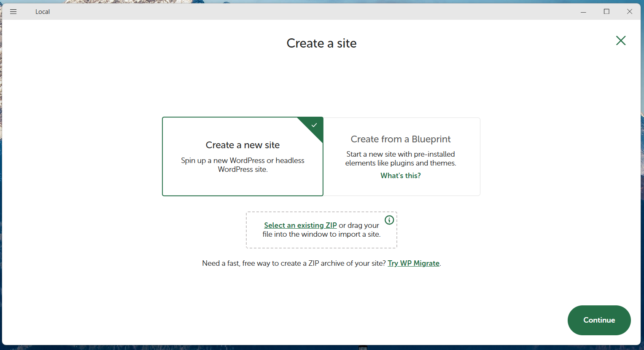644x350 pixels.
Task: Open the What's this? link
Action: coord(401,176)
